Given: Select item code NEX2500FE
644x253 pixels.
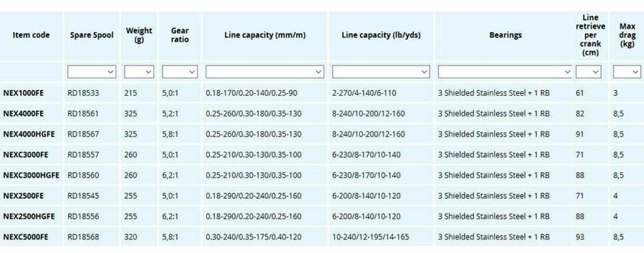Looking at the screenshot, I should coord(23,196).
